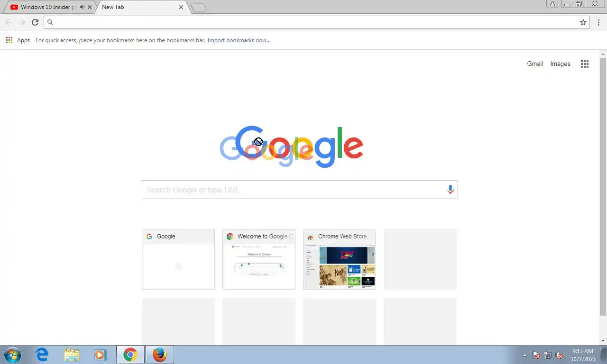The image size is (607, 364).
Task: Open Chrome user profile icon
Action: click(x=552, y=4)
